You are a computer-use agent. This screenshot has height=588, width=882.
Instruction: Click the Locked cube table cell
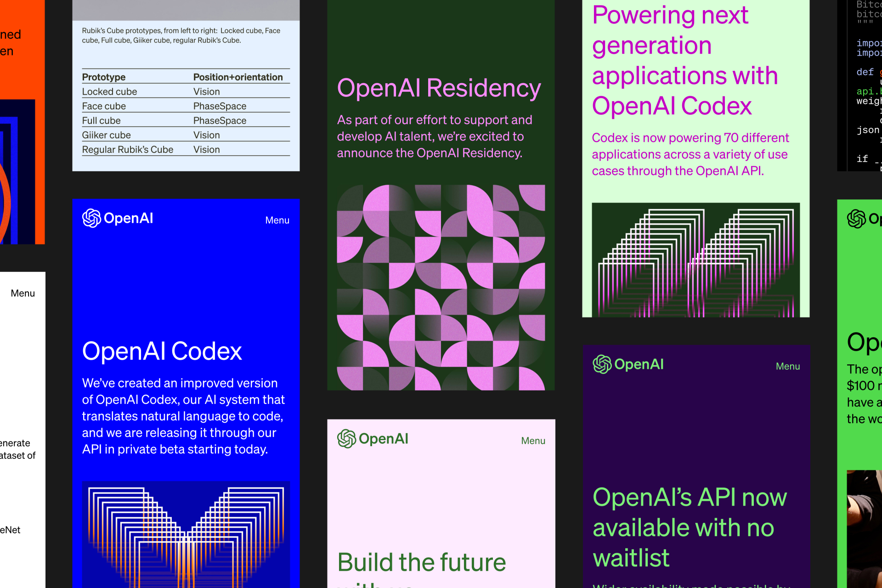click(109, 91)
